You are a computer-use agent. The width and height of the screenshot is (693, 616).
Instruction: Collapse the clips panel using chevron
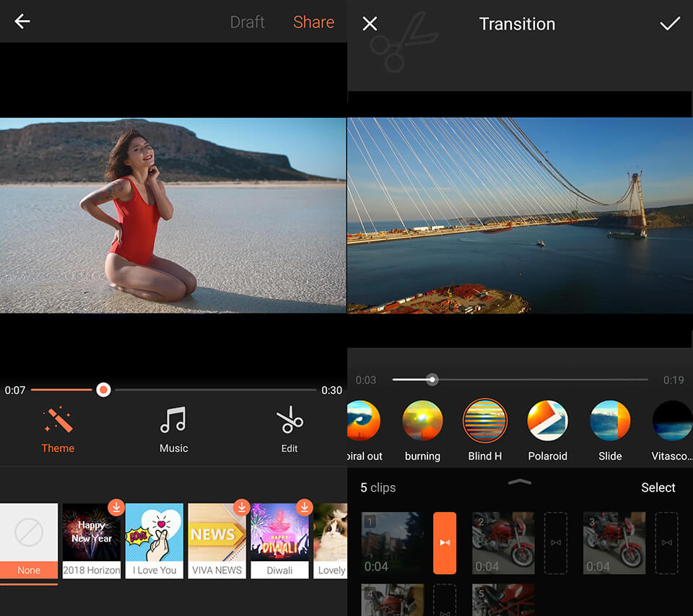pos(520,482)
